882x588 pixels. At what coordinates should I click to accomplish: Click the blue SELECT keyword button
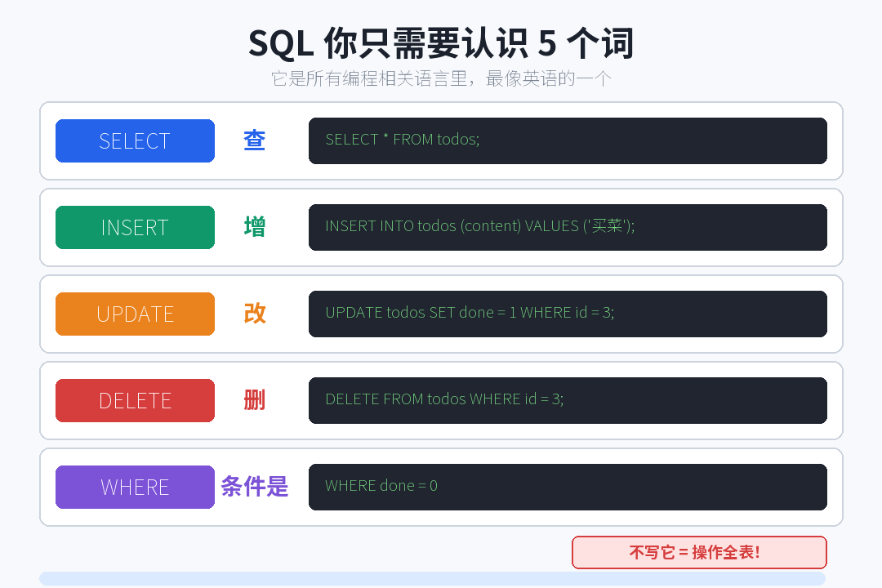click(x=135, y=140)
